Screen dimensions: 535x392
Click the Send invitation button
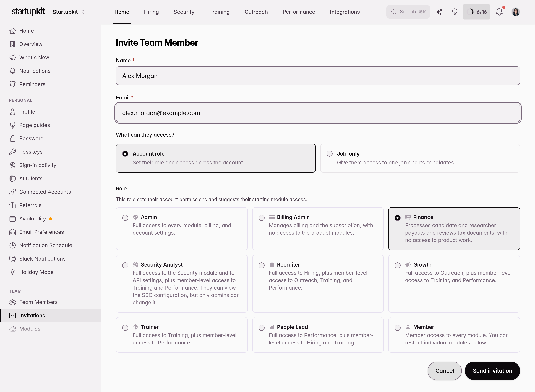coord(492,371)
